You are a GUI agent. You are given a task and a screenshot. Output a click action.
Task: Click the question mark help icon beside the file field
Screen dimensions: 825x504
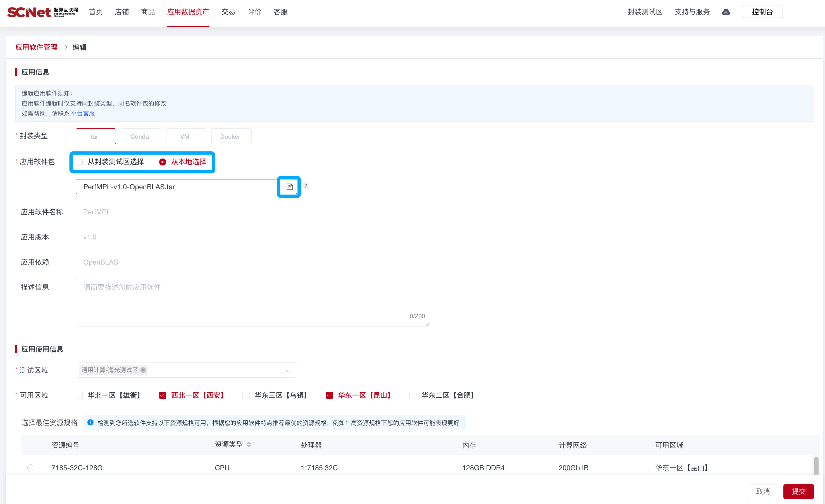click(x=305, y=186)
